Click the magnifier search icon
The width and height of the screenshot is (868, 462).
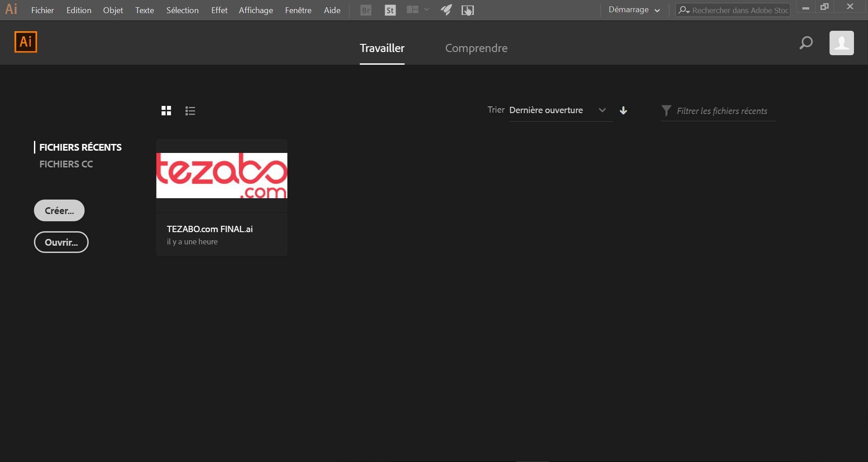pyautogui.click(x=806, y=43)
